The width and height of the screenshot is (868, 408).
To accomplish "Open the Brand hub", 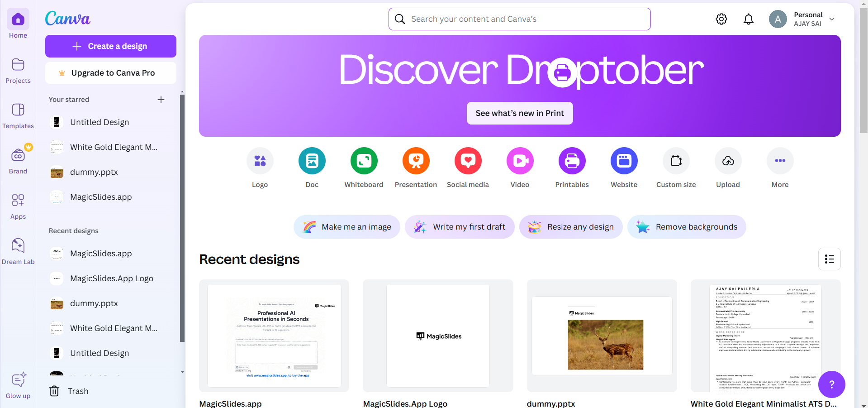I will 18,160.
